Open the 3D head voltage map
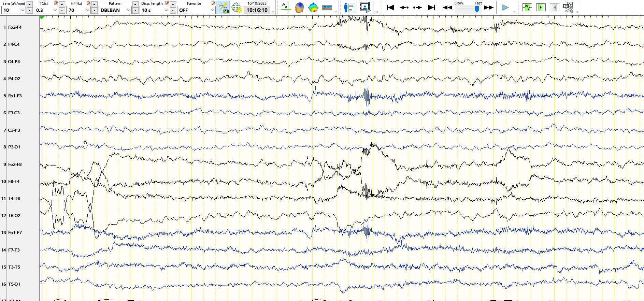This screenshot has height=301, width=644. (x=299, y=7)
